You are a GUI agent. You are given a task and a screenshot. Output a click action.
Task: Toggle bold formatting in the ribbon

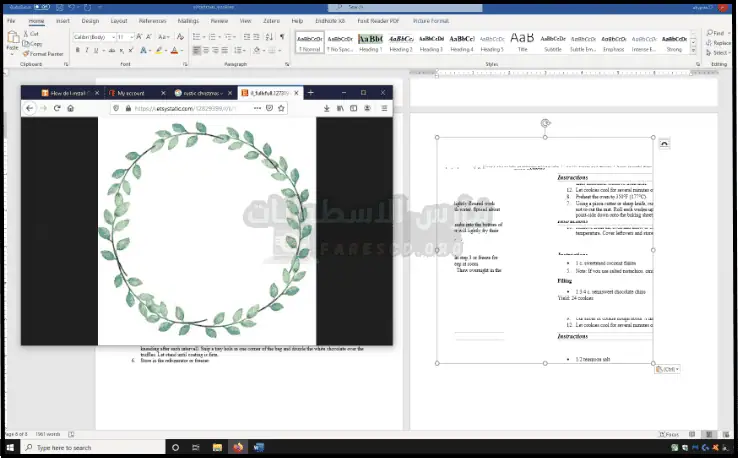[x=78, y=50]
